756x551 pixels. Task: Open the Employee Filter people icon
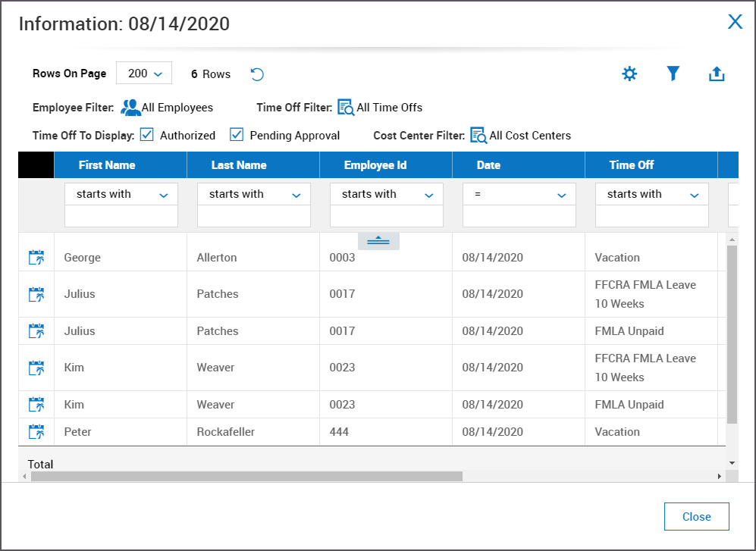130,108
